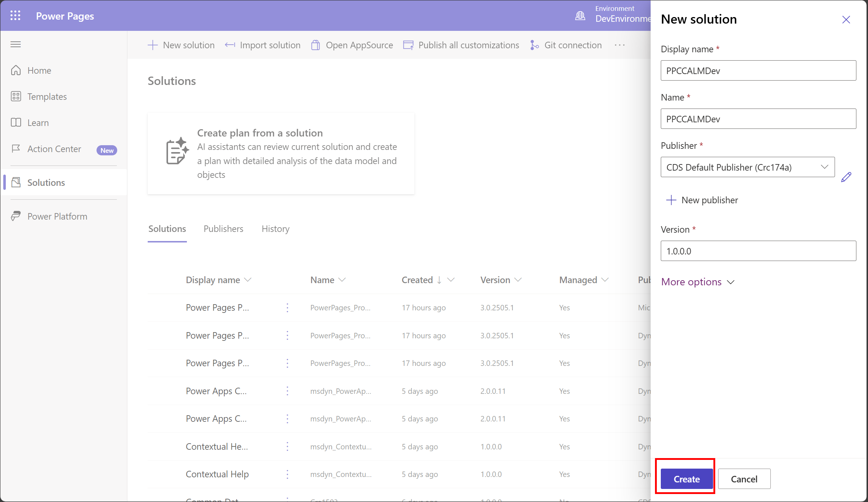Click the Create button

click(686, 479)
